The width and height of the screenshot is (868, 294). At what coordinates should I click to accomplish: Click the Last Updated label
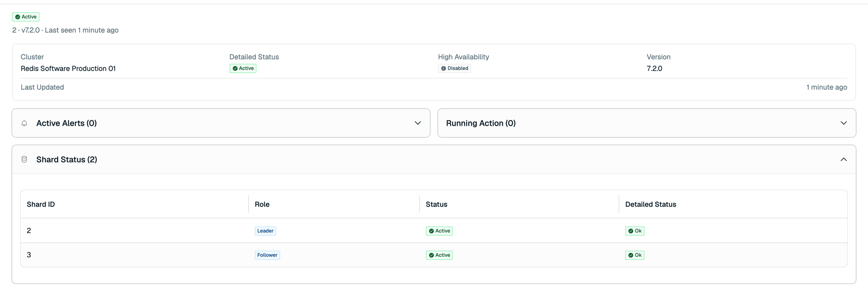(x=42, y=87)
